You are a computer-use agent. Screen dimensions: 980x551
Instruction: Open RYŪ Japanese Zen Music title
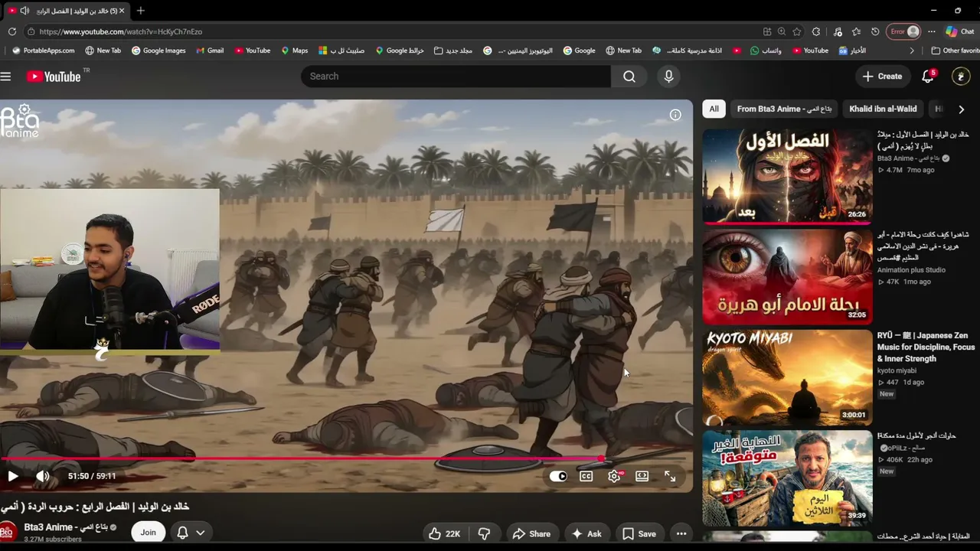click(926, 347)
